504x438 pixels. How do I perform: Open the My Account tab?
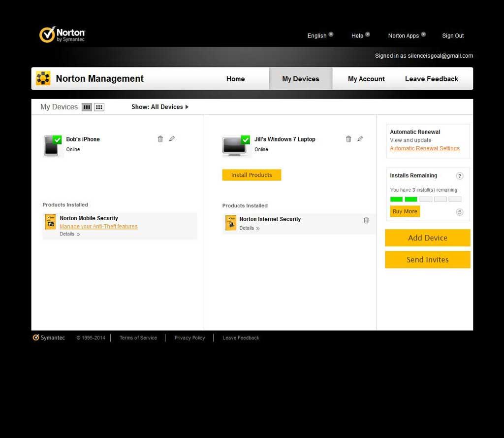tap(366, 79)
